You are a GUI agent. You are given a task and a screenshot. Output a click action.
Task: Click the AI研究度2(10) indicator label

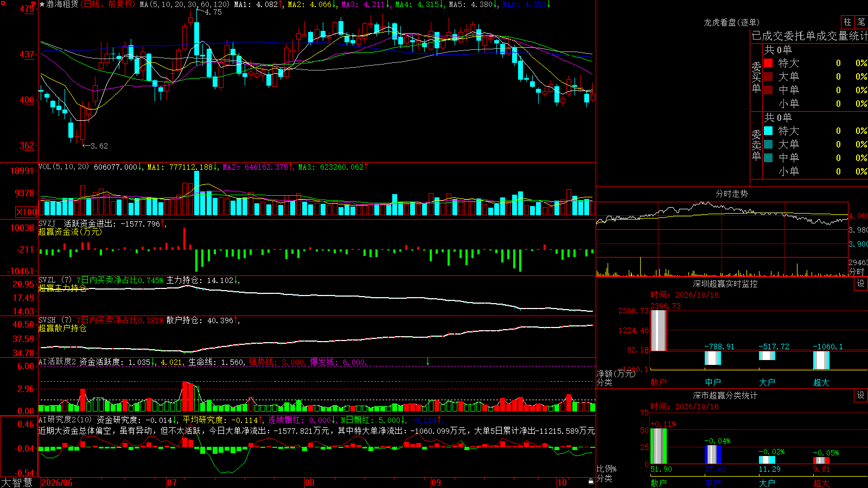(x=65, y=420)
